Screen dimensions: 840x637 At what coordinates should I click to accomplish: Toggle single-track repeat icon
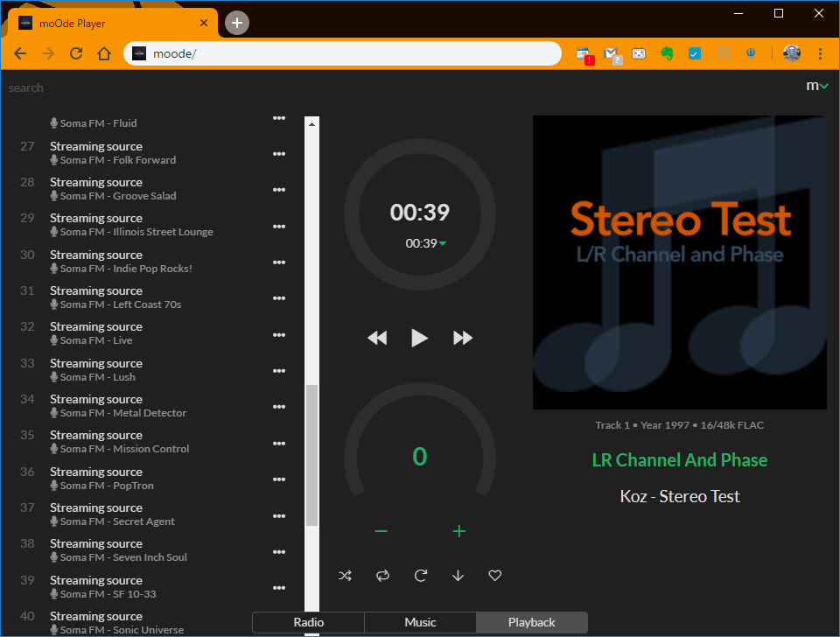[x=421, y=576]
